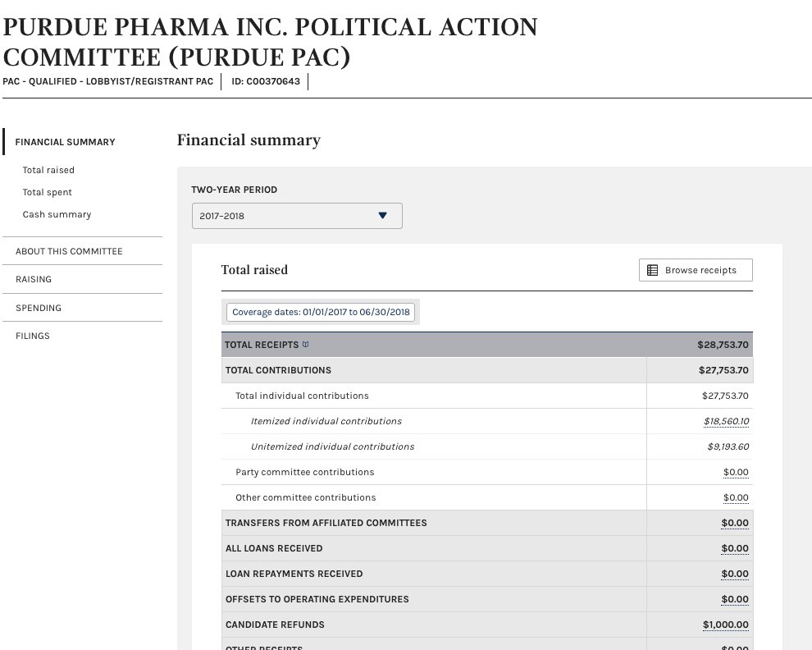
Task: Click the Purdue Pharma Inc. committee title
Action: 271,42
